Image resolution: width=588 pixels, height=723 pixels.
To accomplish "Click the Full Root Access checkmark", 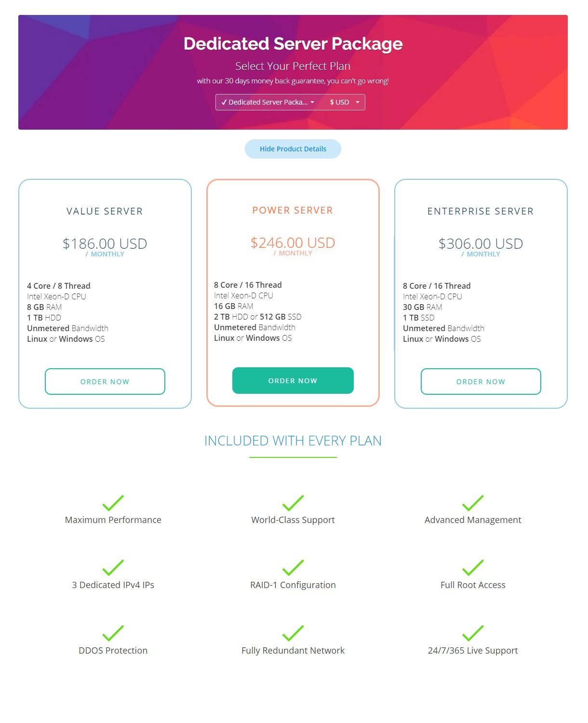I will 473,568.
